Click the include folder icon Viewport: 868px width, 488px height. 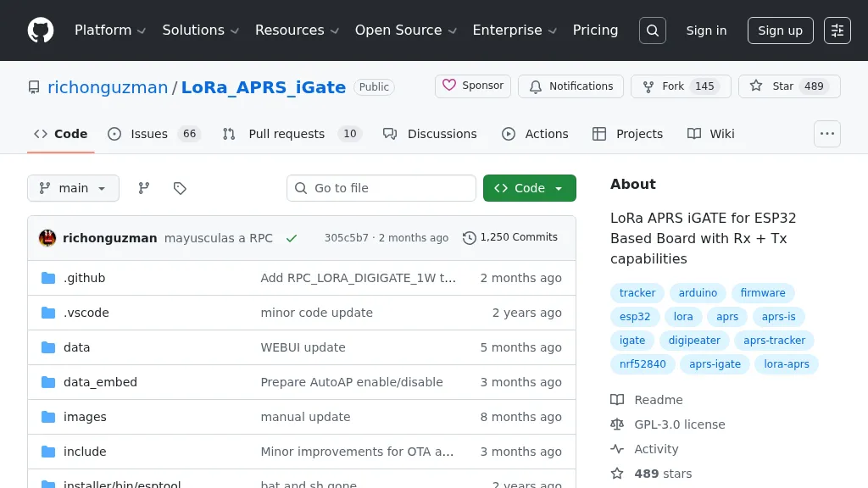point(48,452)
